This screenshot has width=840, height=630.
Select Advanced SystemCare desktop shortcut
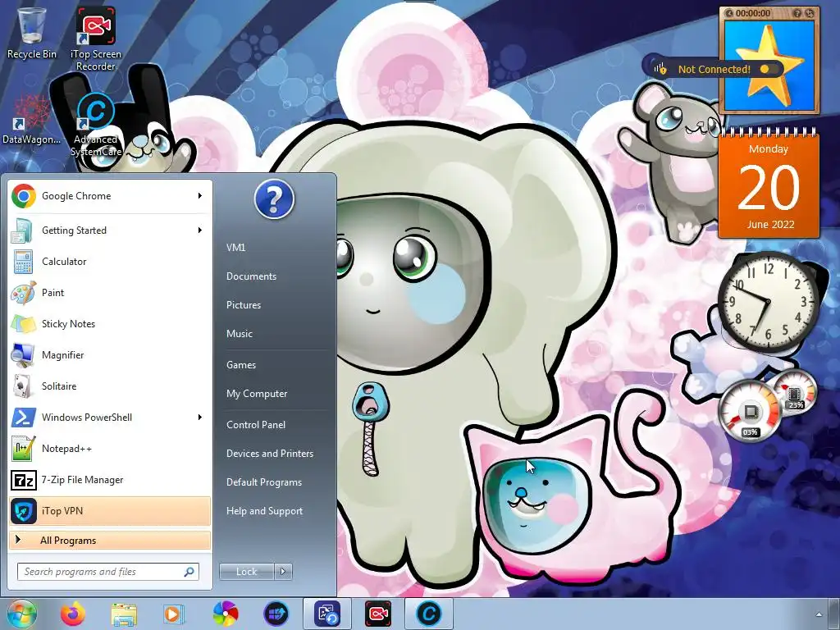click(x=97, y=125)
